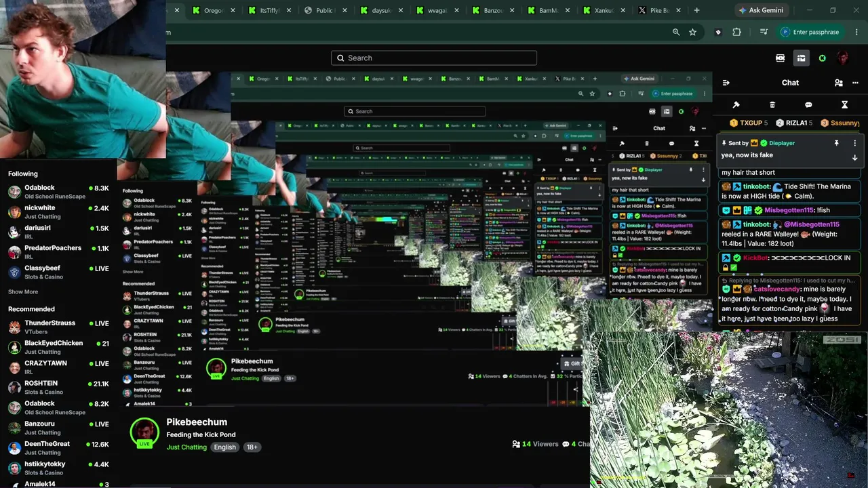Open the media controls icon in the main browser toolbar
This screenshot has height=488, width=868.
click(764, 32)
